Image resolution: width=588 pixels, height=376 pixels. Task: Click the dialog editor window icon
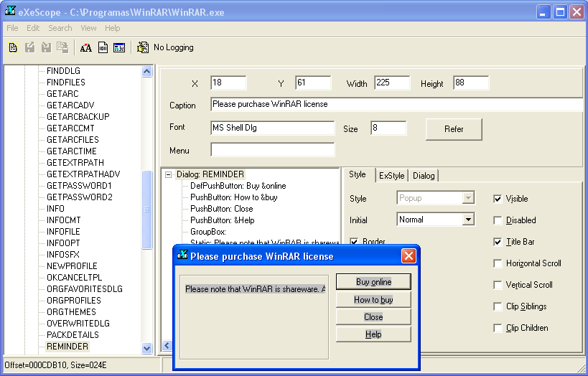click(x=119, y=48)
